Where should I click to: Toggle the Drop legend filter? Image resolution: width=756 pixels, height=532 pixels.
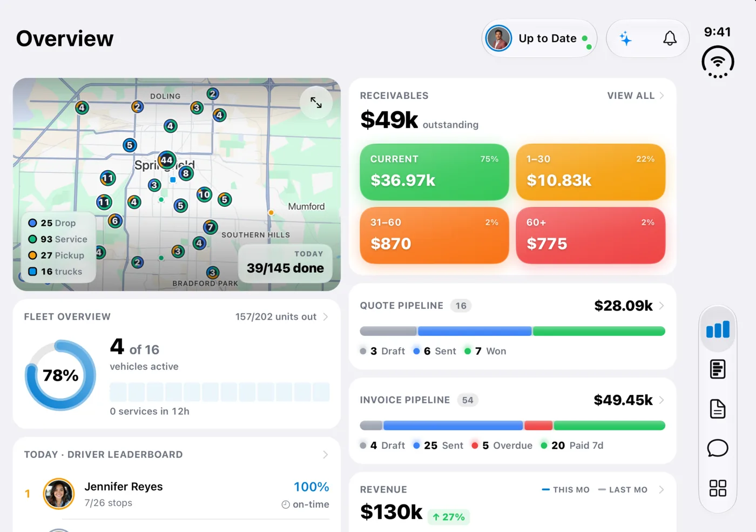52,223
